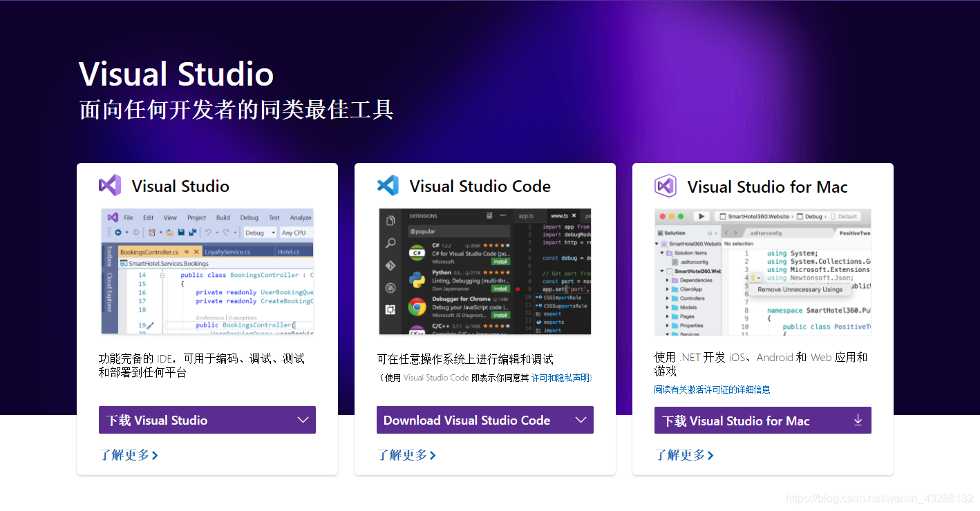Screen dimensions: 980x511
Task: Install the Python extension
Action: pyautogui.click(x=501, y=289)
